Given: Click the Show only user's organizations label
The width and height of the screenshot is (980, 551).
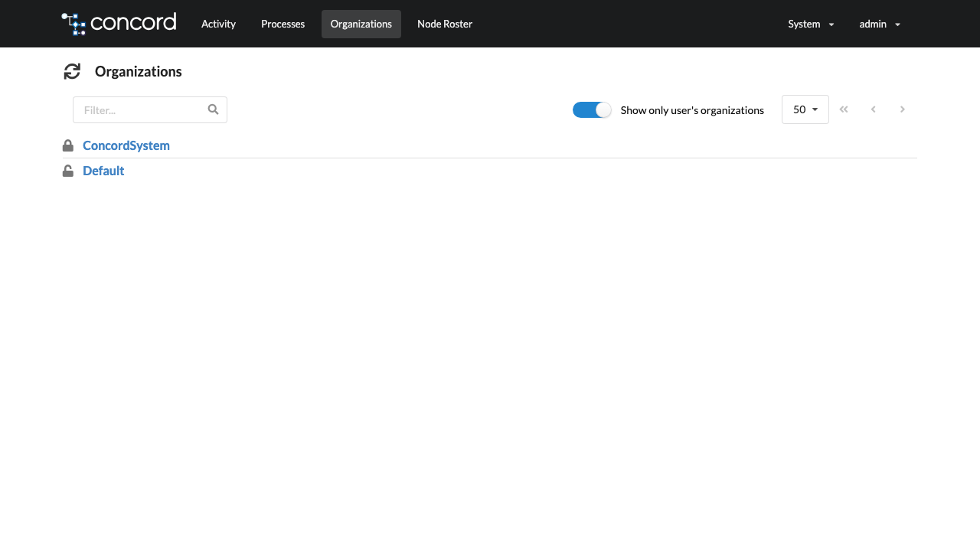Looking at the screenshot, I should click(692, 109).
